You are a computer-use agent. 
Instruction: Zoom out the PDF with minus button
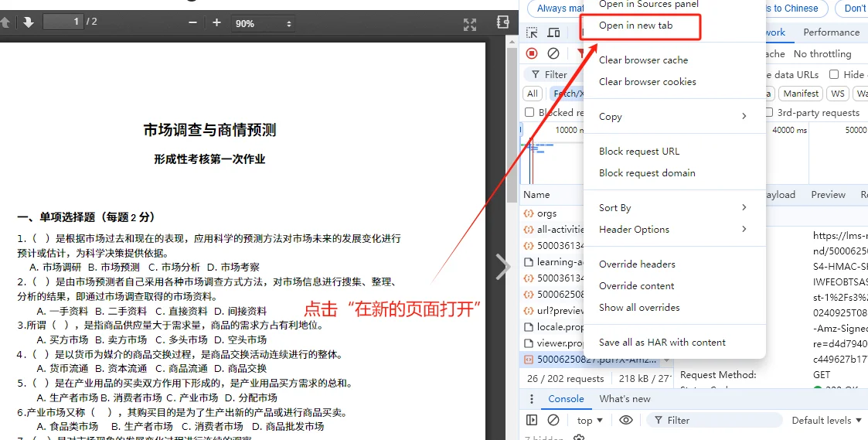192,23
